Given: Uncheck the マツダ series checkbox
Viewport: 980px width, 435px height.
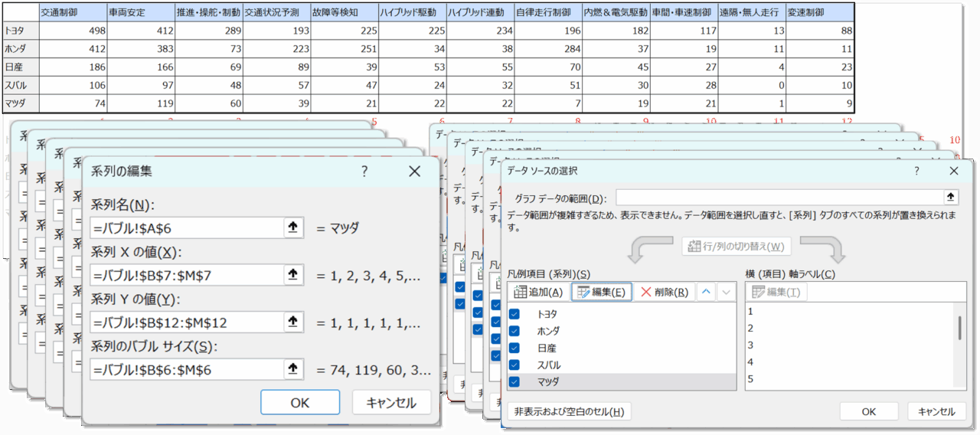Looking at the screenshot, I should (514, 381).
